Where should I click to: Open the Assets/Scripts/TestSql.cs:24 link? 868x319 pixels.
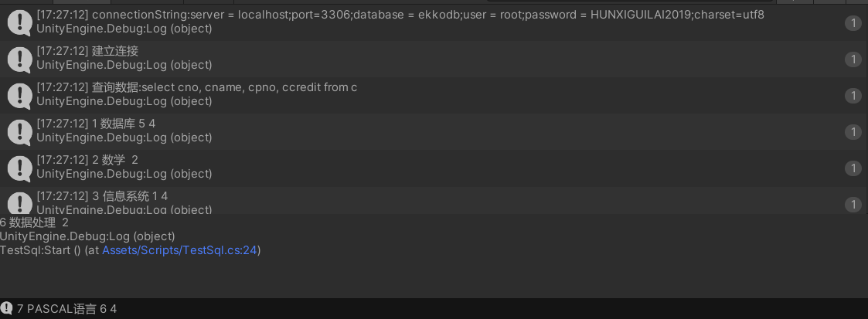(x=179, y=250)
